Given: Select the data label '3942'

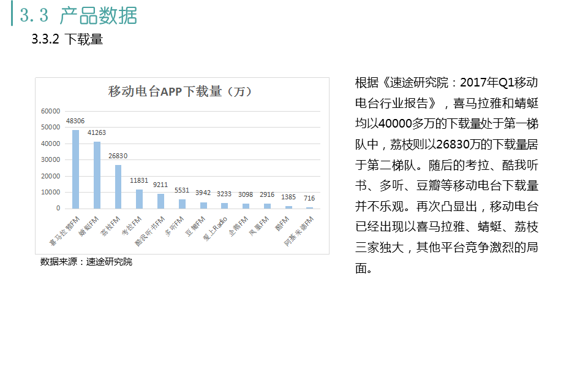Looking at the screenshot, I should click(x=203, y=193).
